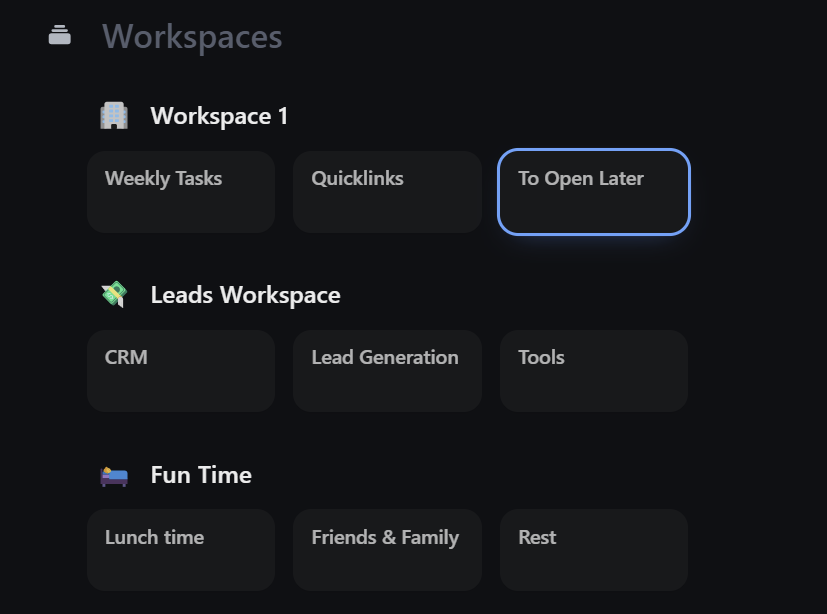The image size is (827, 614).
Task: Open the Lunch time card
Action: point(181,550)
